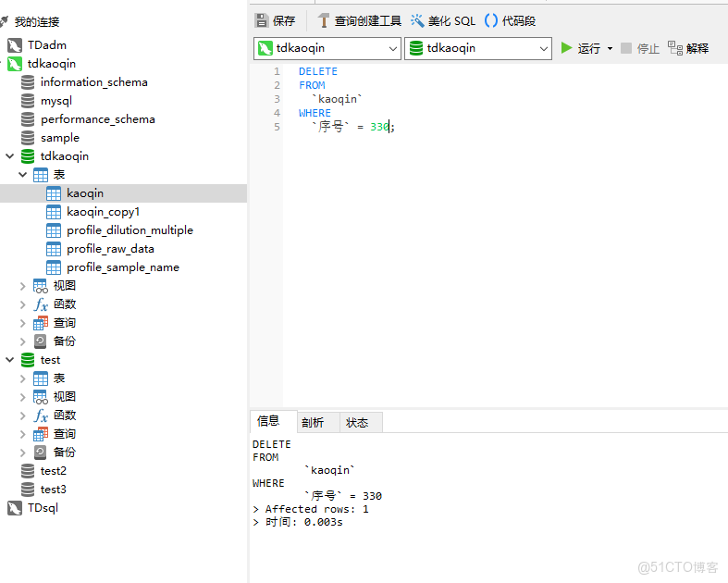Click the 备份 backup icon under tdkaoqin
The height and width of the screenshot is (583, 728).
point(41,341)
